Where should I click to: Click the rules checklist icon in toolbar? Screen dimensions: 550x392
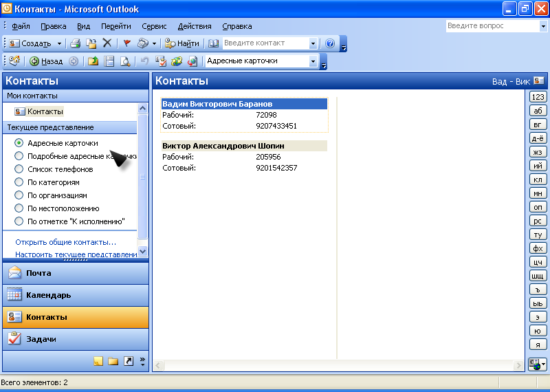click(161, 61)
